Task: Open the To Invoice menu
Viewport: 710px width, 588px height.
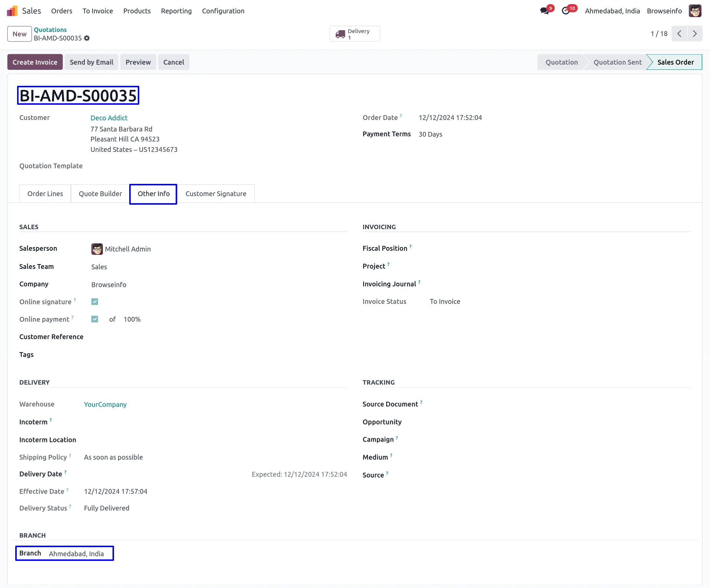Action: coord(98,11)
